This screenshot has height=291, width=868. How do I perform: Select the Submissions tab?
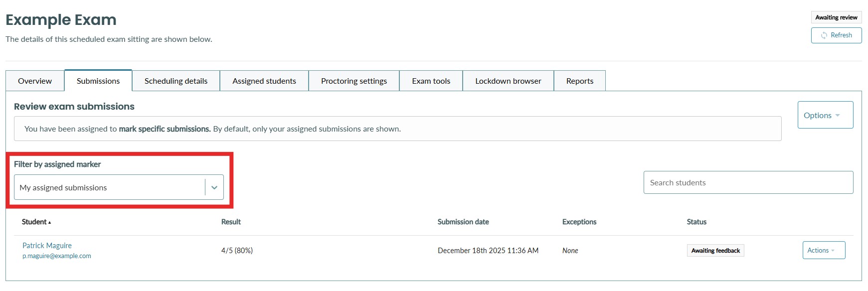pos(98,81)
